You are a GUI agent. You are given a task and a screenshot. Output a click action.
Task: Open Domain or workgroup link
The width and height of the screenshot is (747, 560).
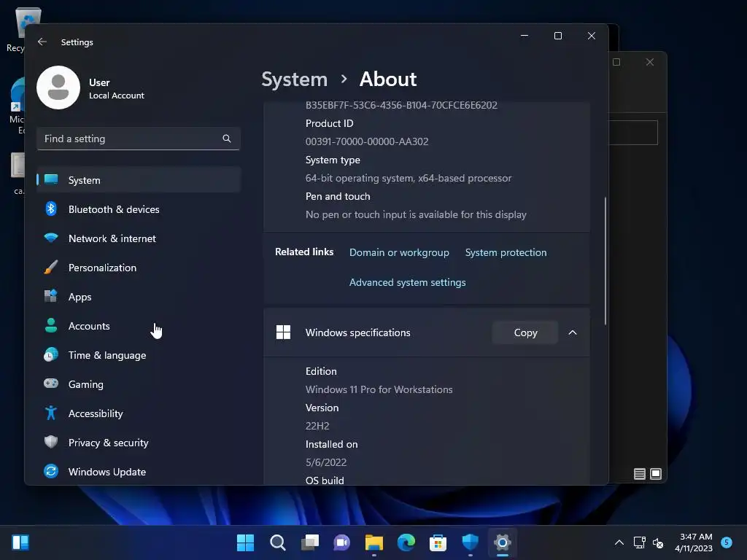399,252
